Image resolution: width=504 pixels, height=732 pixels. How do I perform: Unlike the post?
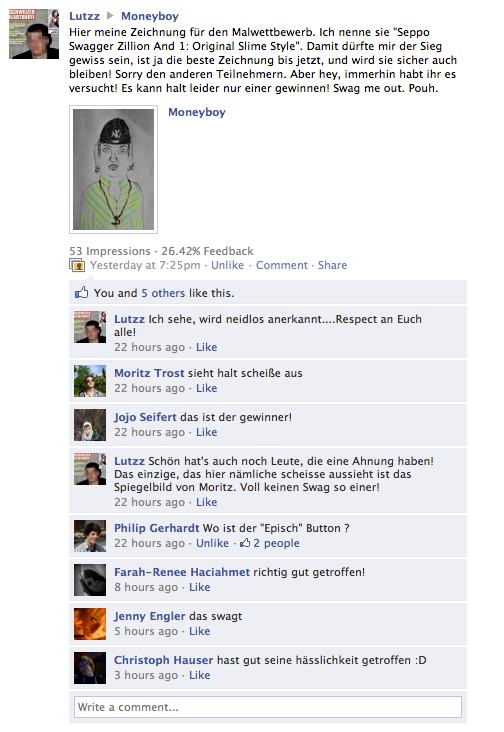coord(227,265)
